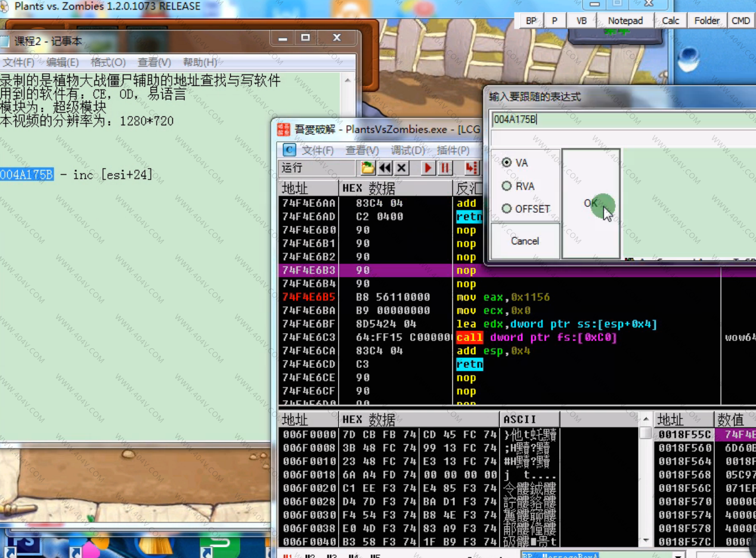
Task: Click the hex dump scrollbar down arrow
Action: tap(646, 540)
